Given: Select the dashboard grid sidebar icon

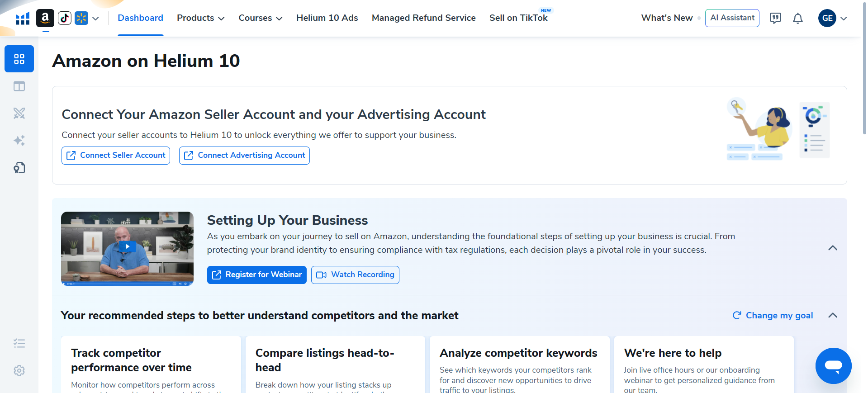Looking at the screenshot, I should click(19, 59).
